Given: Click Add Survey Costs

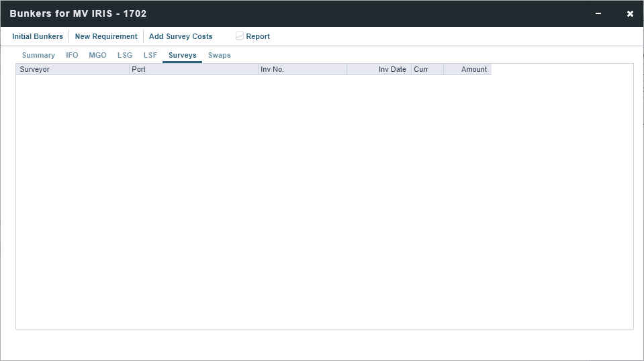Looking at the screenshot, I should click(181, 36).
